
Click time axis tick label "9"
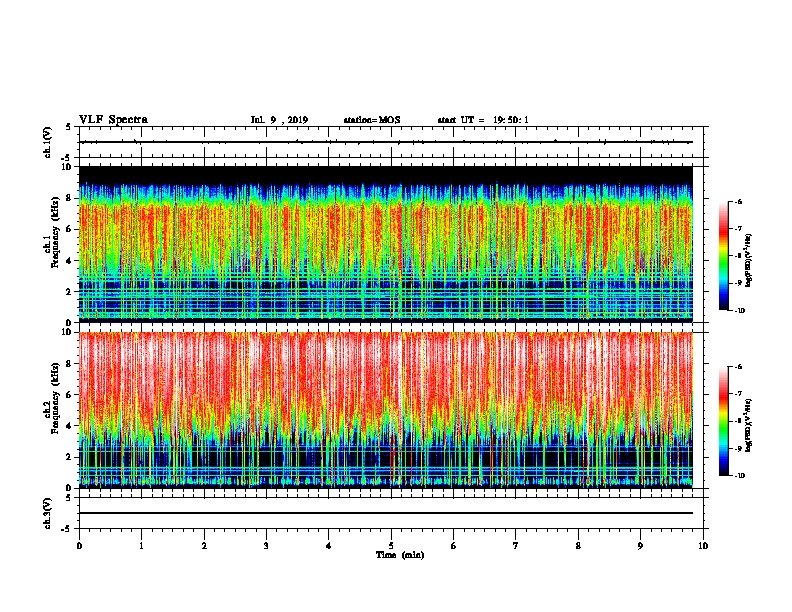[640, 546]
